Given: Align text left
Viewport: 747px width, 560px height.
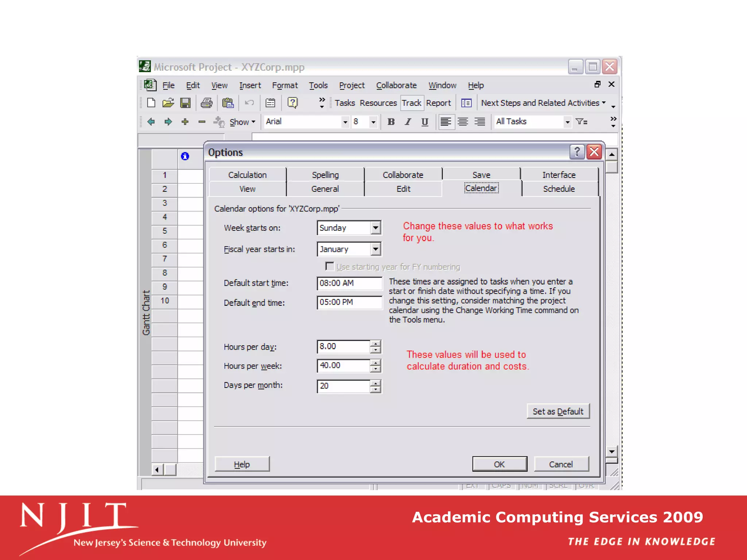Looking at the screenshot, I should pos(446,122).
